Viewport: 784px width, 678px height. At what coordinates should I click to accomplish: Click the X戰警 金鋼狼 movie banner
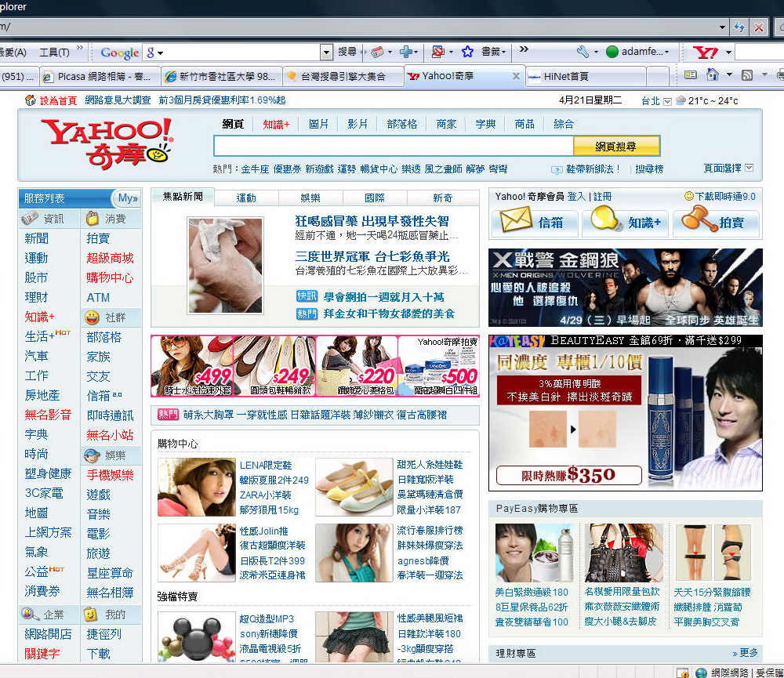(625, 288)
